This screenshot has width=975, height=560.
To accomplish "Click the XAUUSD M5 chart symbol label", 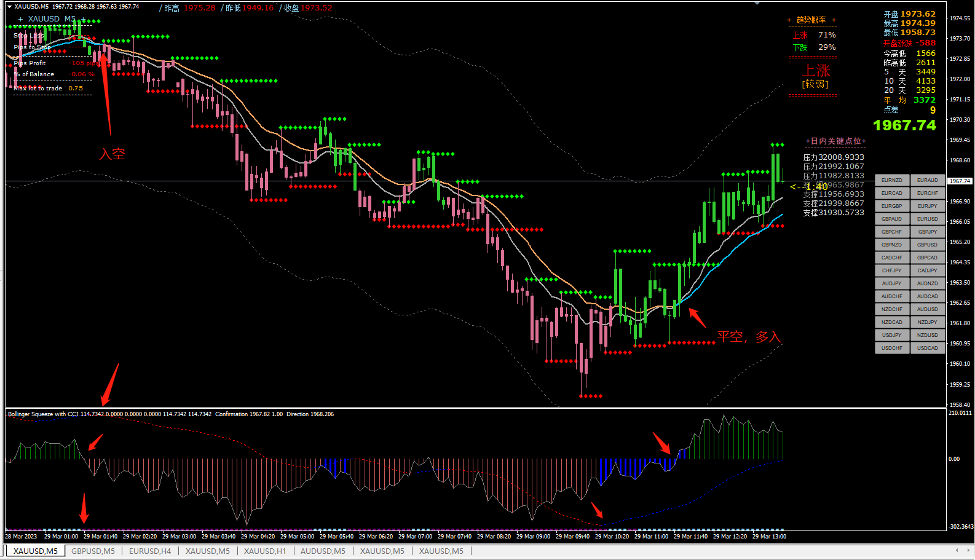I will tap(52, 19).
